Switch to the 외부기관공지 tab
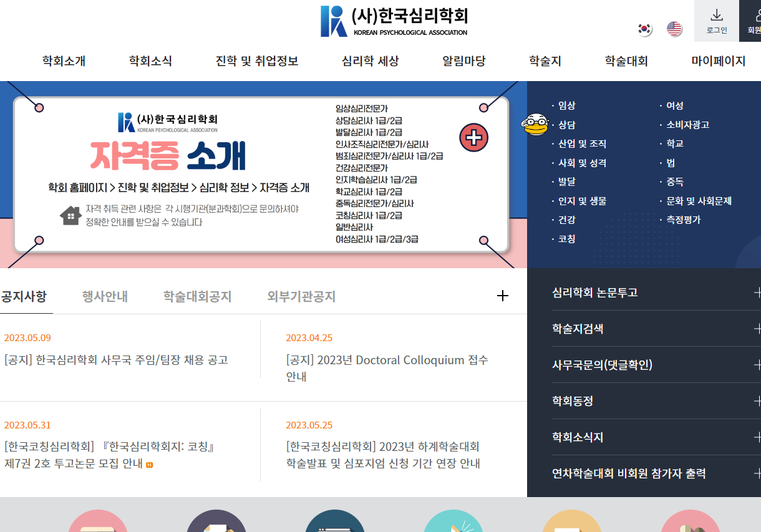761x532 pixels. tap(301, 296)
